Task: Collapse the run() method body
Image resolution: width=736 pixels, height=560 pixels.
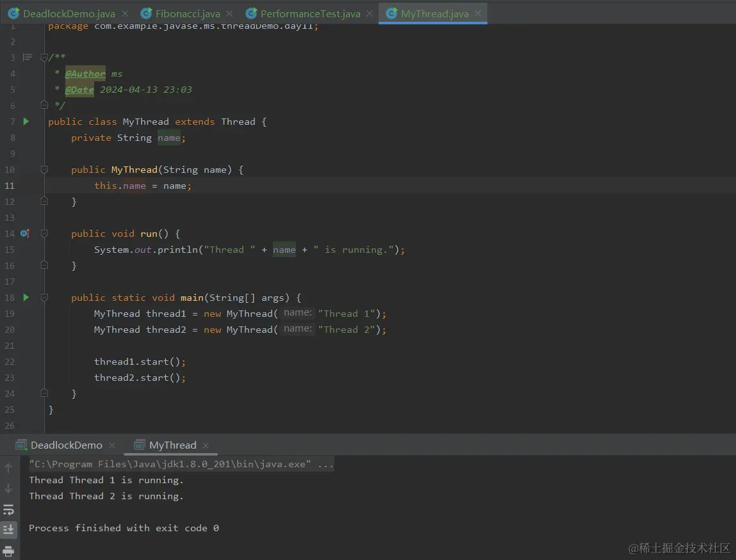Action: tap(44, 233)
